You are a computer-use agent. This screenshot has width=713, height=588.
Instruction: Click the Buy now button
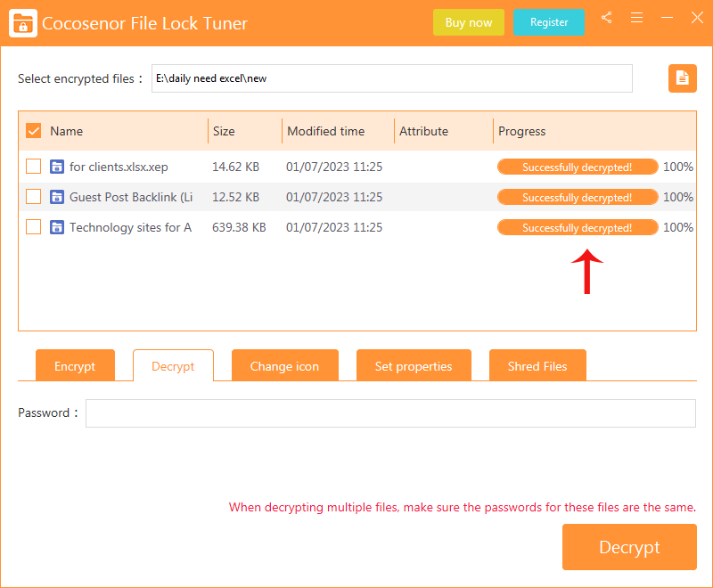point(469,22)
